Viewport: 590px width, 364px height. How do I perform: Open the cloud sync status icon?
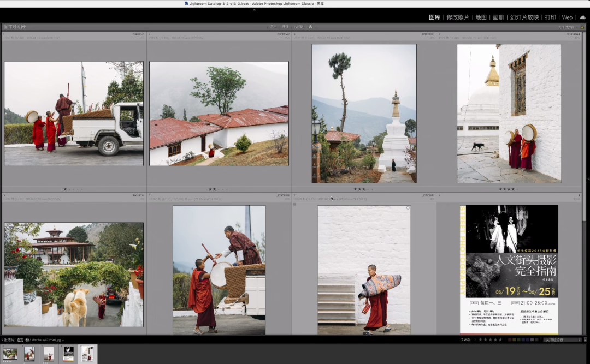(582, 17)
